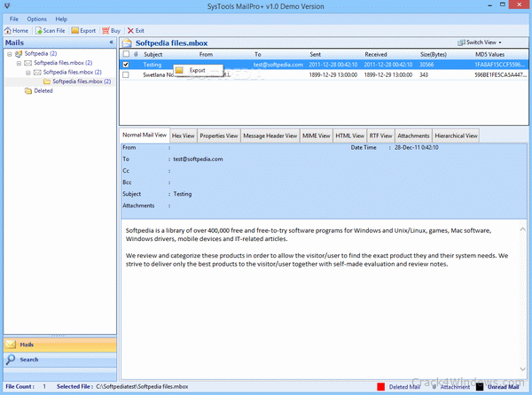Click the red Exit icon
532x395 pixels.
point(130,30)
